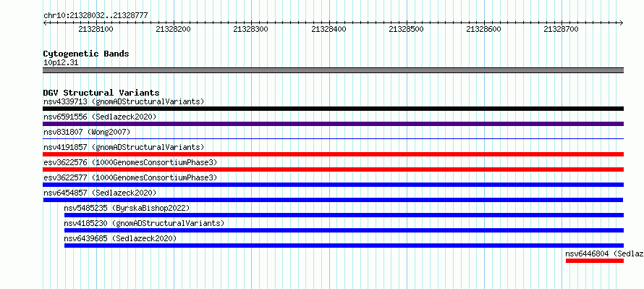Image resolution: width=644 pixels, height=289 pixels.
Task: Click the blue nsv5485235 variant bar
Action: coord(344,215)
